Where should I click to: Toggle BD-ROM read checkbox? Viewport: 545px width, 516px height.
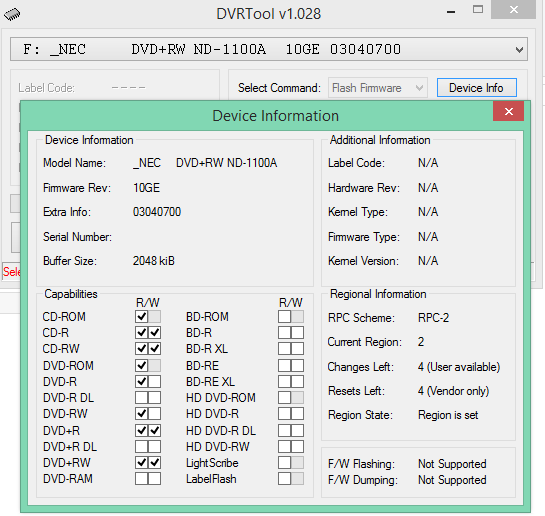point(284,317)
